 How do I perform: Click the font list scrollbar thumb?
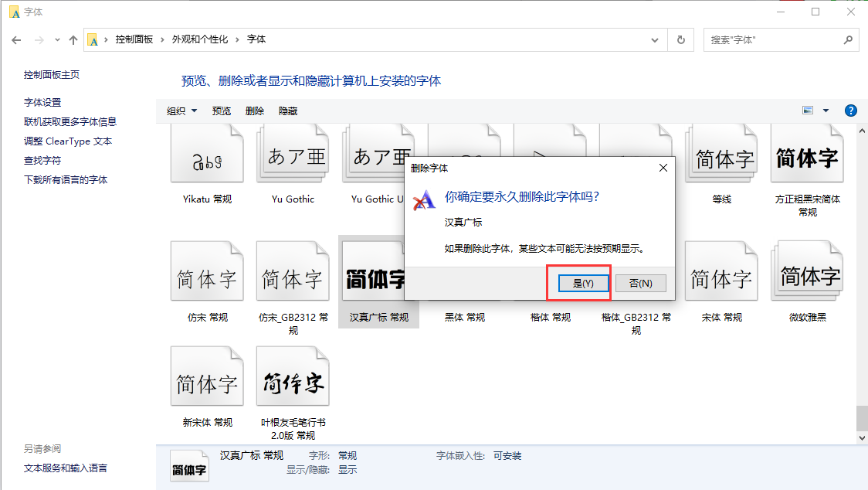[x=862, y=418]
